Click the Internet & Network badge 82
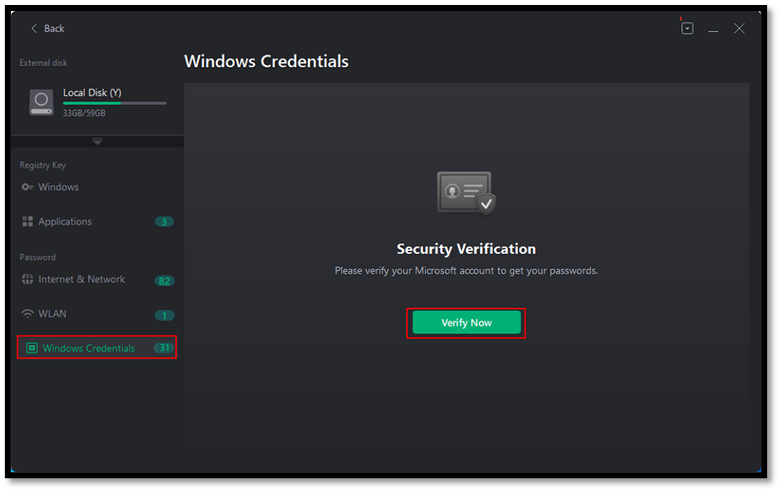This screenshot has height=491, width=780. 164,281
